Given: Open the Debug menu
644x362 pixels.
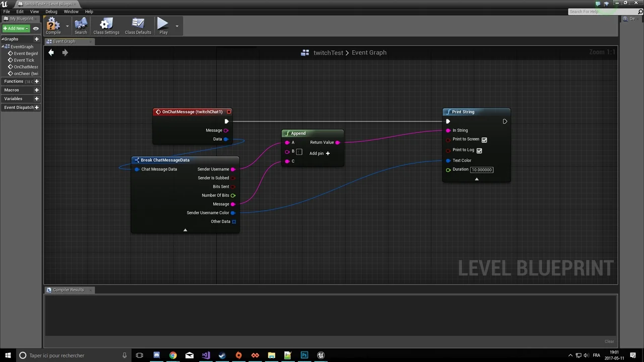Looking at the screenshot, I should coord(51,12).
